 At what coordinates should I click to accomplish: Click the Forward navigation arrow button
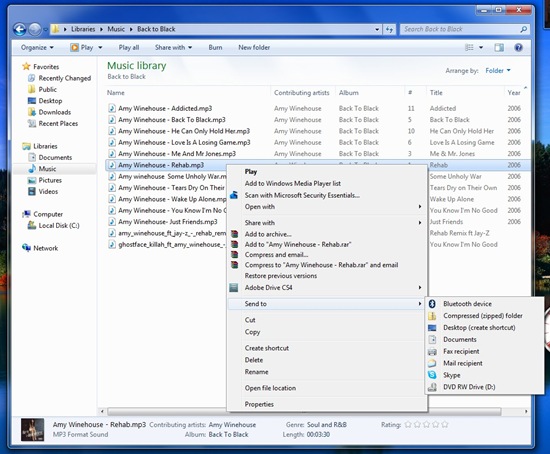pos(35,29)
